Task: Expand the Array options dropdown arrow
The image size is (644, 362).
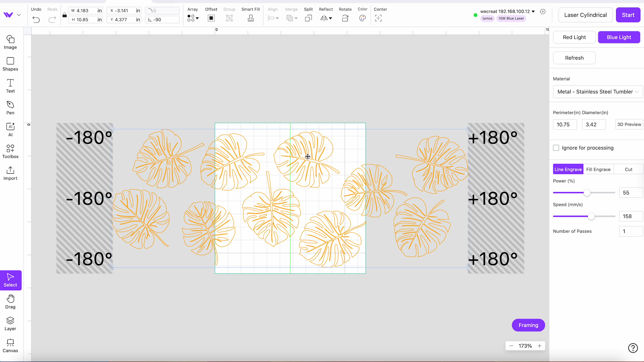Action: [x=197, y=18]
